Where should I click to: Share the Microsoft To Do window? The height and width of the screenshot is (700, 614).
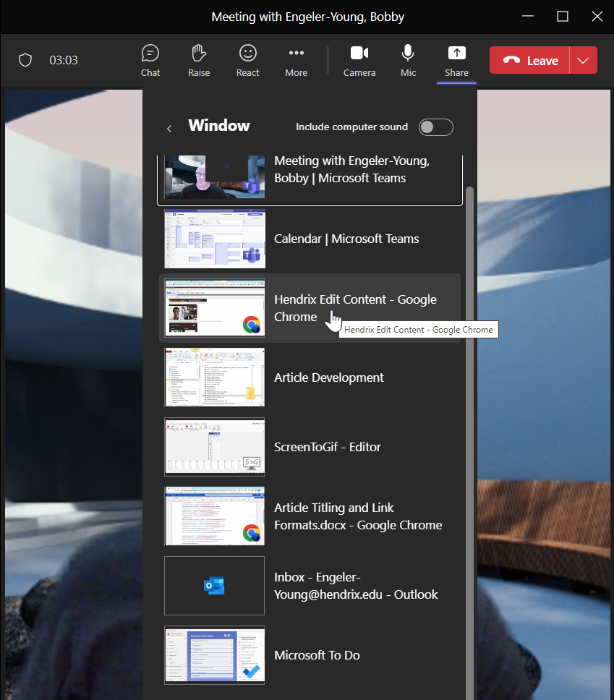coord(310,655)
